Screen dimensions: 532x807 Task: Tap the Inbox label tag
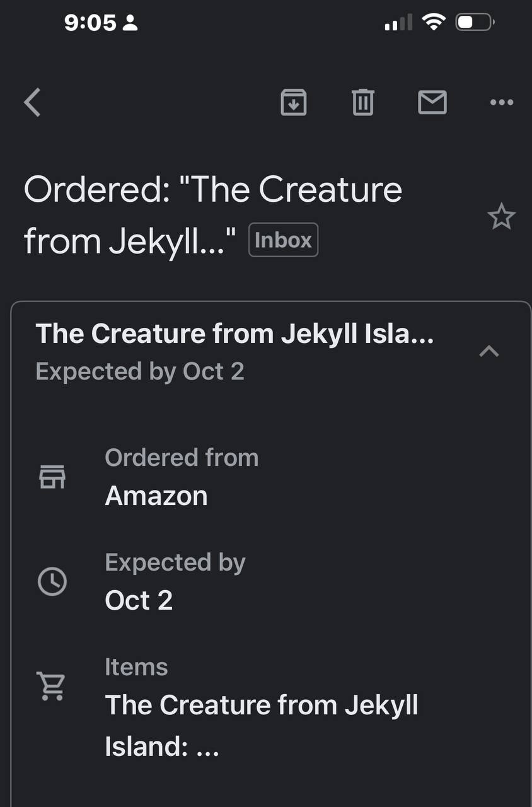[283, 240]
